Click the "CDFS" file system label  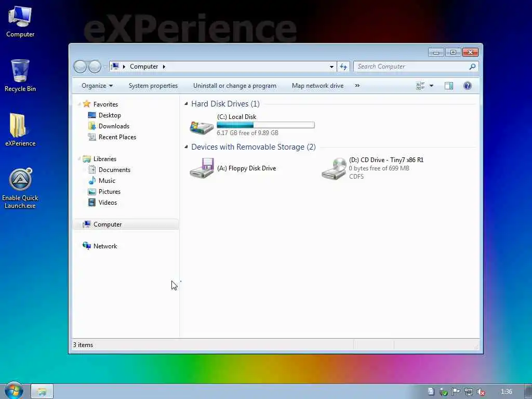pos(356,177)
